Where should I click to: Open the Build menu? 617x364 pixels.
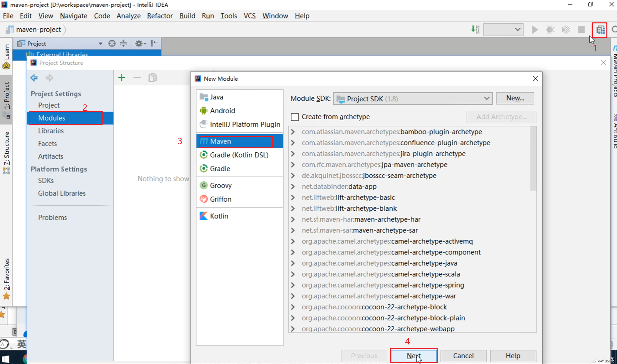[x=187, y=16]
